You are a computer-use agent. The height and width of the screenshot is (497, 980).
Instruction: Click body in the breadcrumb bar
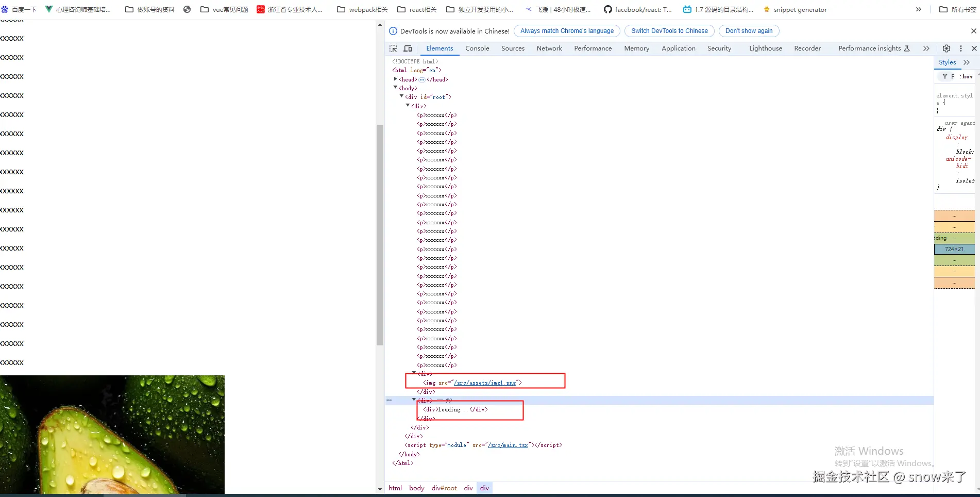coord(417,488)
